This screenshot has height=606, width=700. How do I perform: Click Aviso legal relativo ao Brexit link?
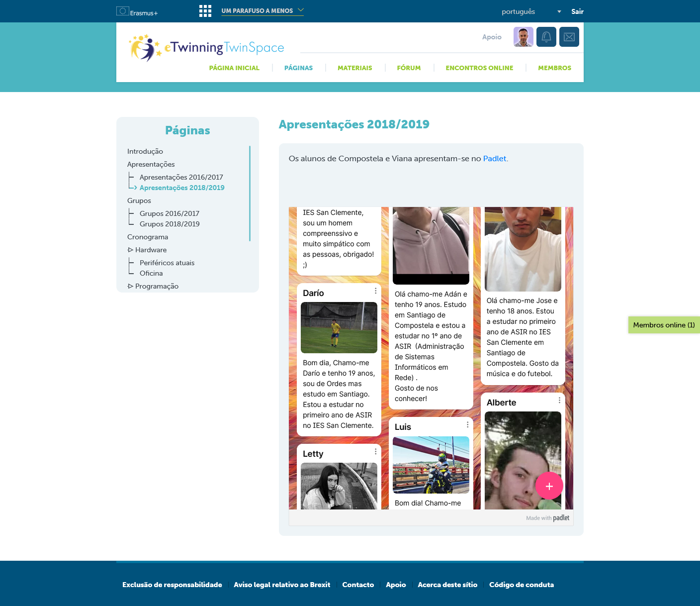pyautogui.click(x=282, y=585)
